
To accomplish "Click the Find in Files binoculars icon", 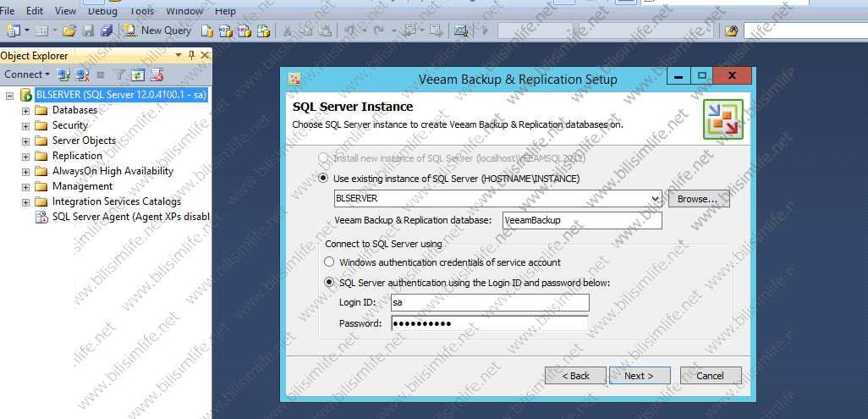I will (x=731, y=31).
